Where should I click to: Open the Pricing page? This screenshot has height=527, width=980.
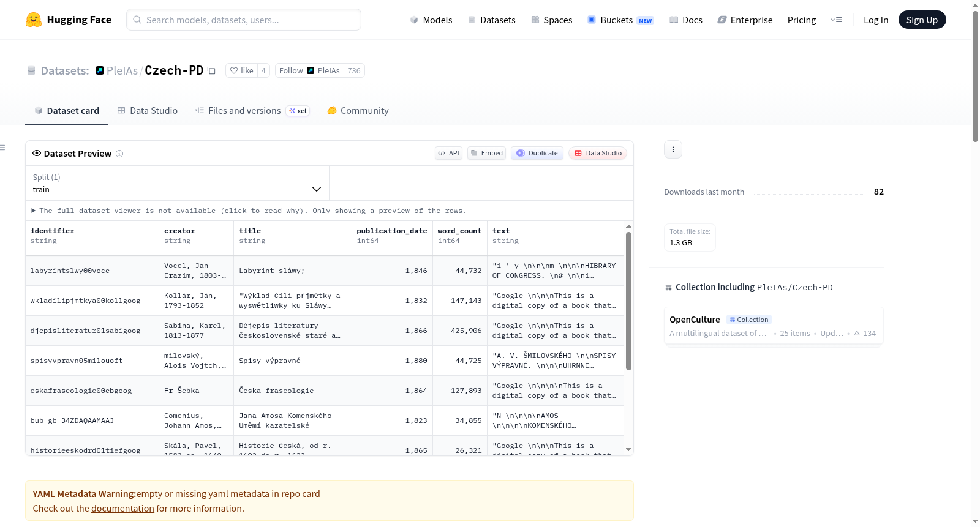coord(802,20)
